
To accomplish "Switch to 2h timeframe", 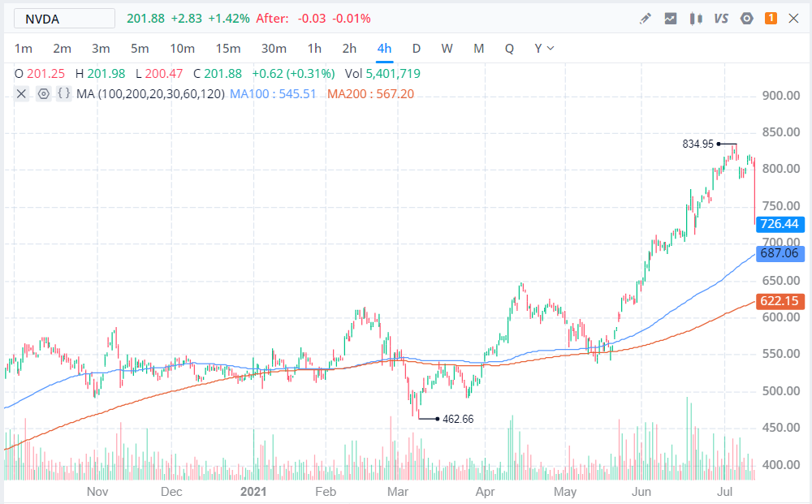I will pyautogui.click(x=349, y=49).
